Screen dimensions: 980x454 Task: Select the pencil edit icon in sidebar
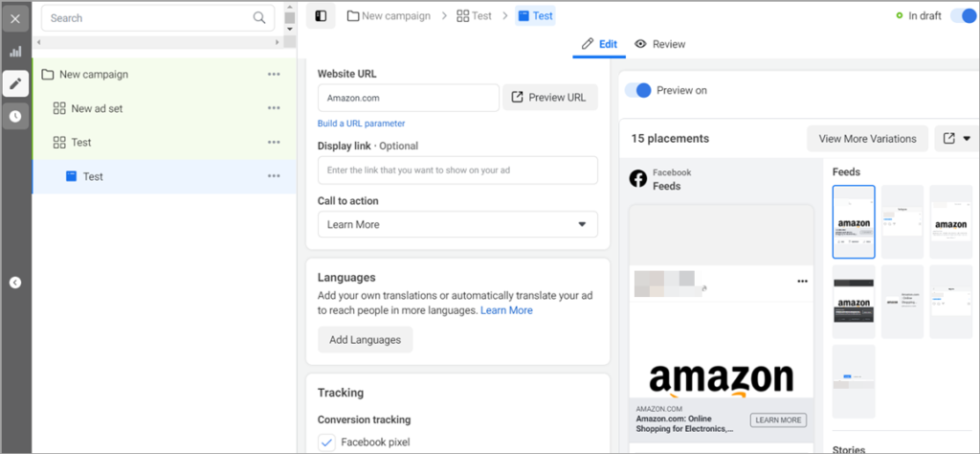pyautogui.click(x=15, y=84)
